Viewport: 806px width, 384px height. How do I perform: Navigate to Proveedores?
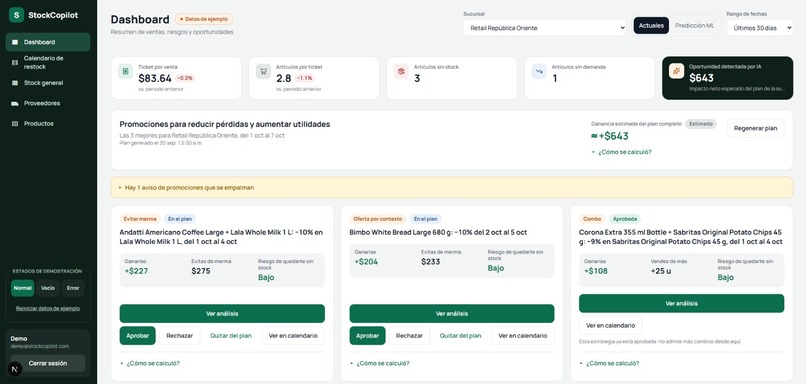point(48,103)
